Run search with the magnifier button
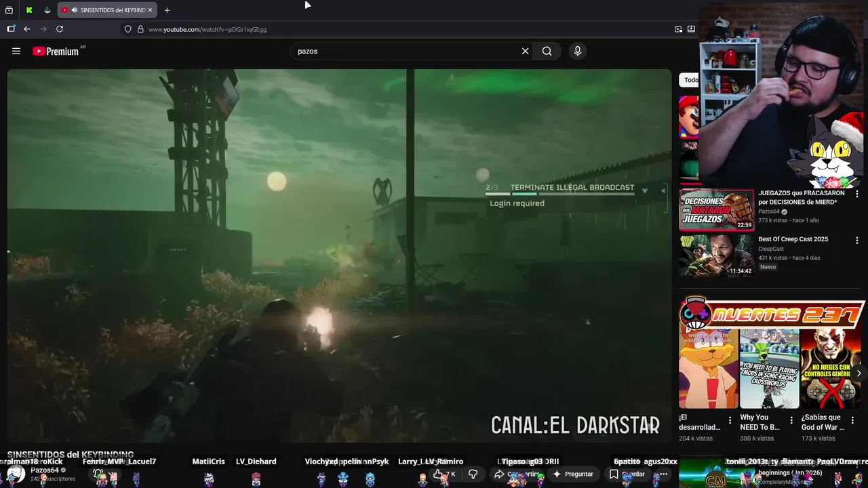Viewport: 868px width, 488px height. (547, 51)
